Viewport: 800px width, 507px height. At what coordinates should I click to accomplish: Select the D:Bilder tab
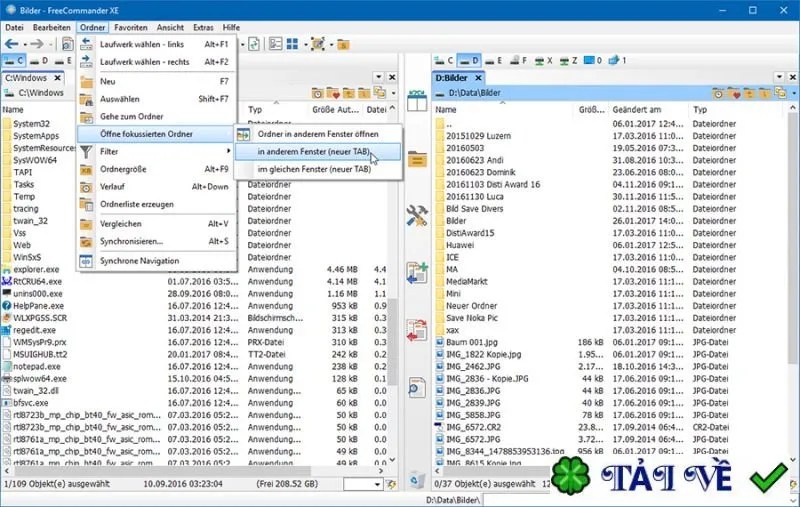(452, 78)
